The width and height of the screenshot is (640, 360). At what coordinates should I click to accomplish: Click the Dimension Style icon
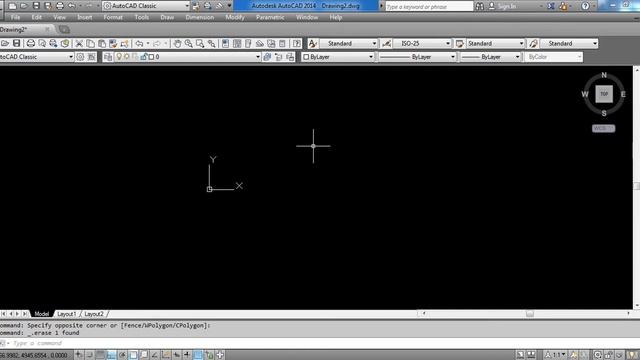point(386,43)
